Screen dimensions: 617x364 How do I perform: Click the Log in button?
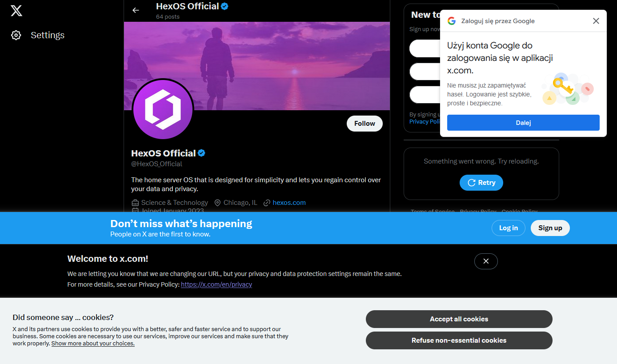click(x=508, y=228)
